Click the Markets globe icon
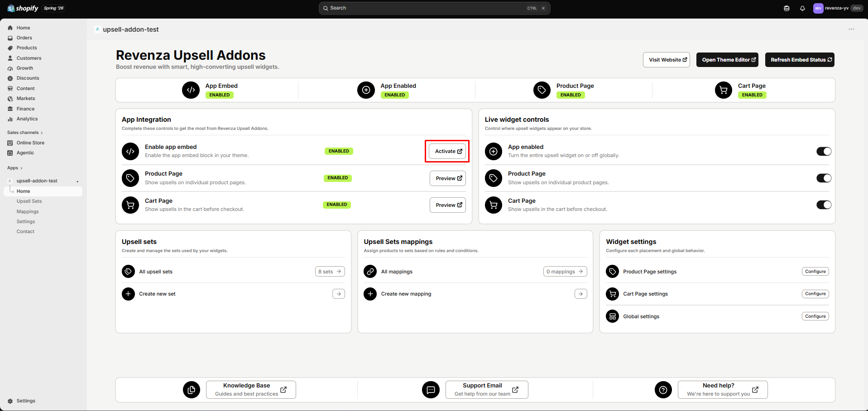Screen dimensions: 868x411 10,99
